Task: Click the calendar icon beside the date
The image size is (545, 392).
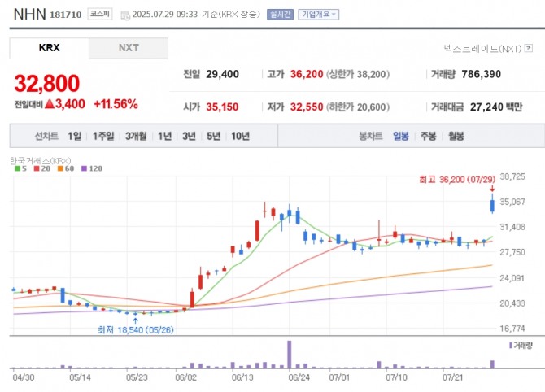Action: coord(124,15)
